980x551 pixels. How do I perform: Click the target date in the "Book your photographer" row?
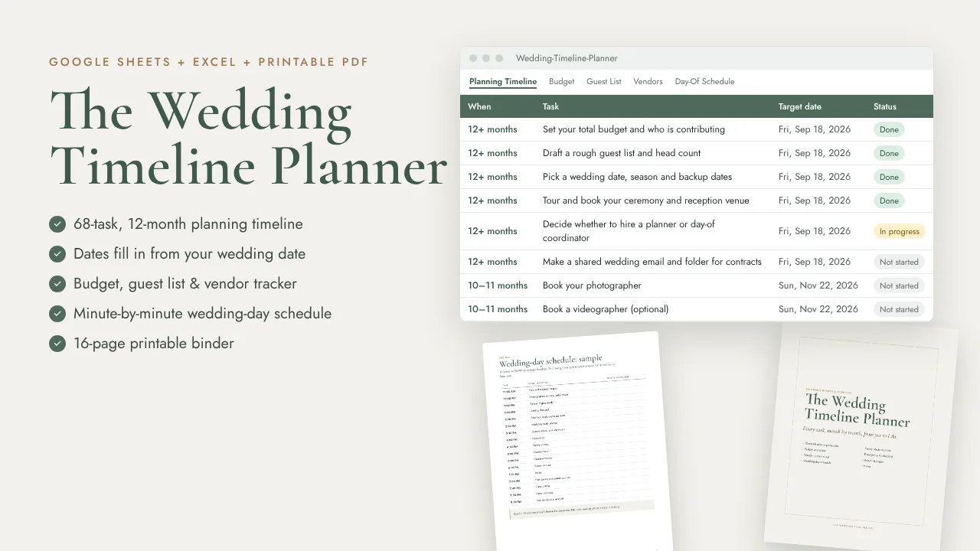pyautogui.click(x=818, y=285)
